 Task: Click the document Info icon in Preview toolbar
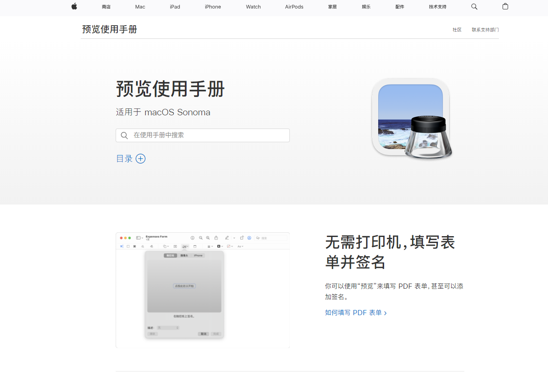coord(192,238)
